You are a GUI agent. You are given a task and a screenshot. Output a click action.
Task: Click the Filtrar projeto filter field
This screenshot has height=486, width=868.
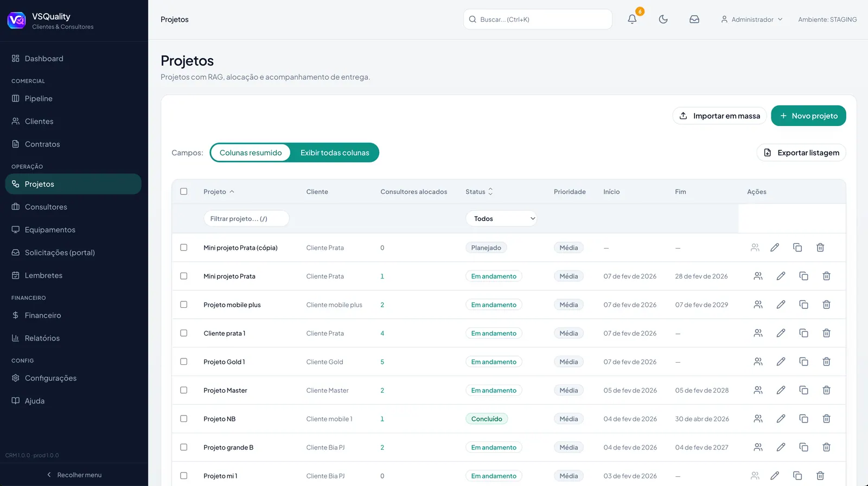(246, 218)
